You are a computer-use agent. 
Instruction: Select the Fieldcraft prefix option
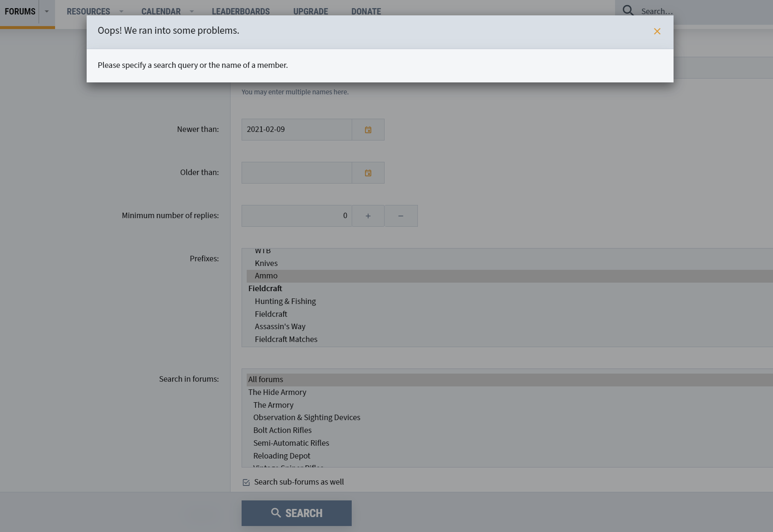click(510, 314)
